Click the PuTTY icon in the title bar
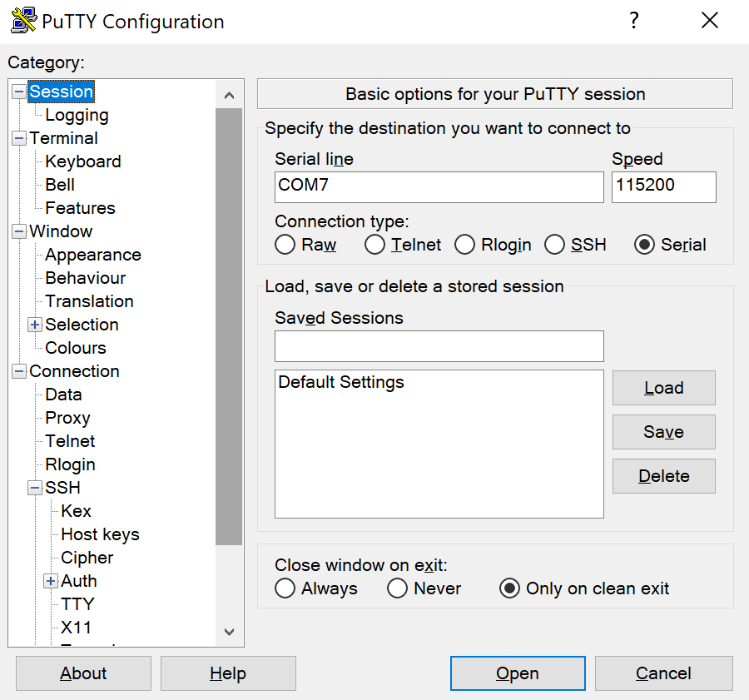The width and height of the screenshot is (749, 700). click(24, 20)
